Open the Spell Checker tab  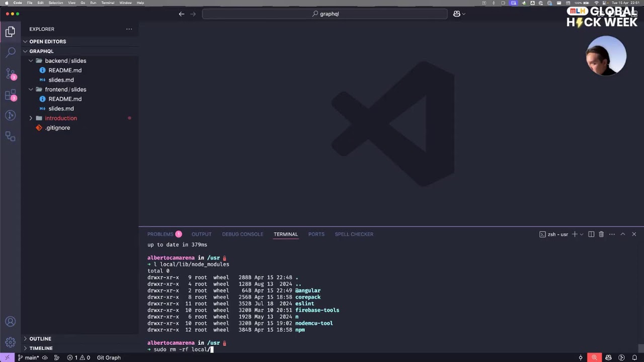click(x=354, y=234)
